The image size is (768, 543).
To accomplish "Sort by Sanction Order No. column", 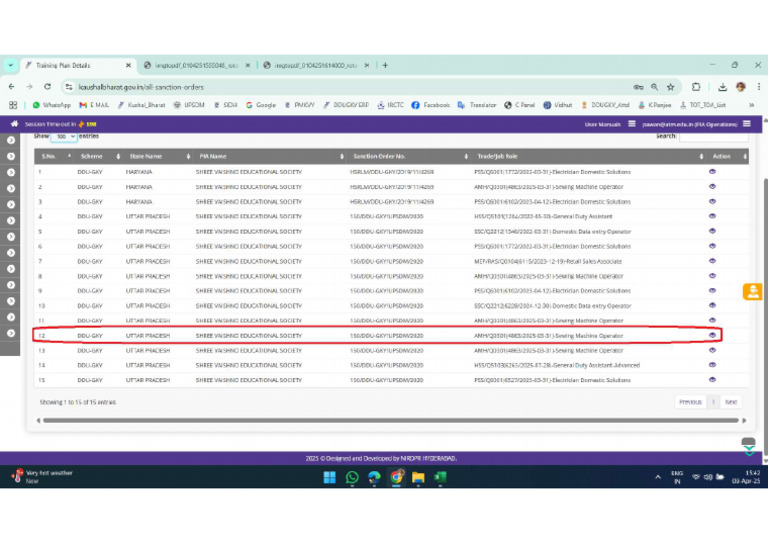I will 409,156.
